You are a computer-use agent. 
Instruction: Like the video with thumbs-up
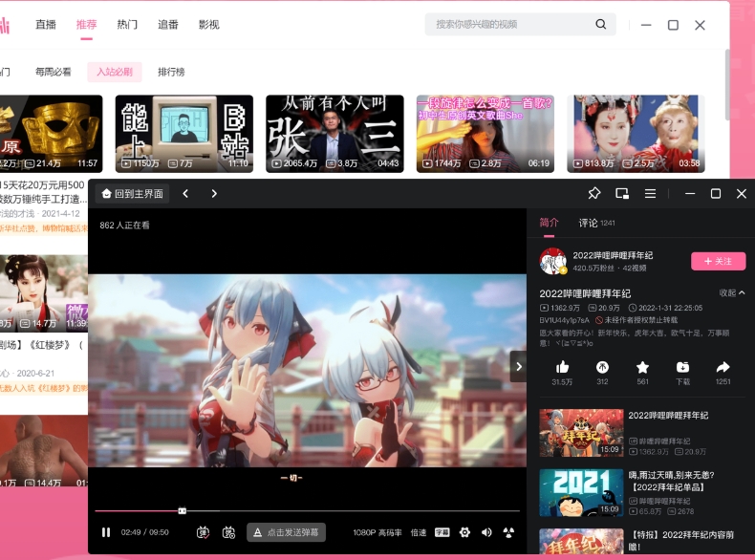point(562,367)
